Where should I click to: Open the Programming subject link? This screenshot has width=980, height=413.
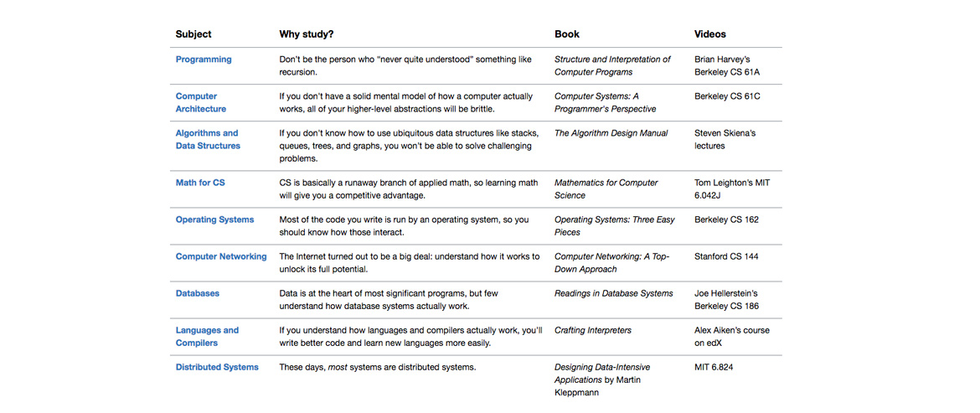click(x=204, y=59)
